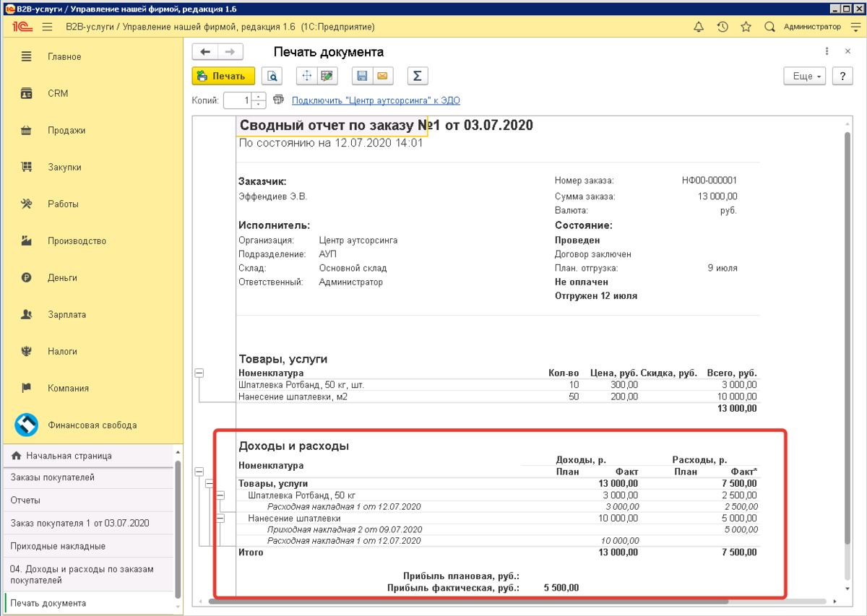The image size is (867, 616).
Task: Go back with the left arrow
Action: click(205, 52)
